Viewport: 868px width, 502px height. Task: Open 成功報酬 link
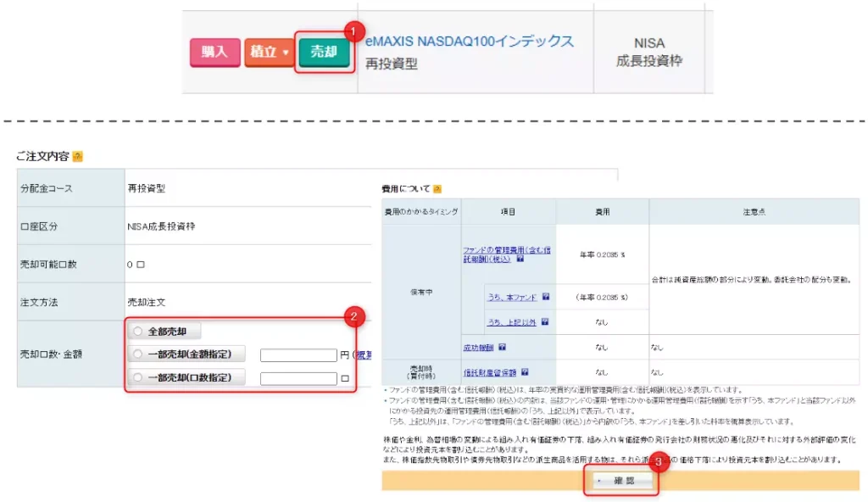[x=478, y=348]
